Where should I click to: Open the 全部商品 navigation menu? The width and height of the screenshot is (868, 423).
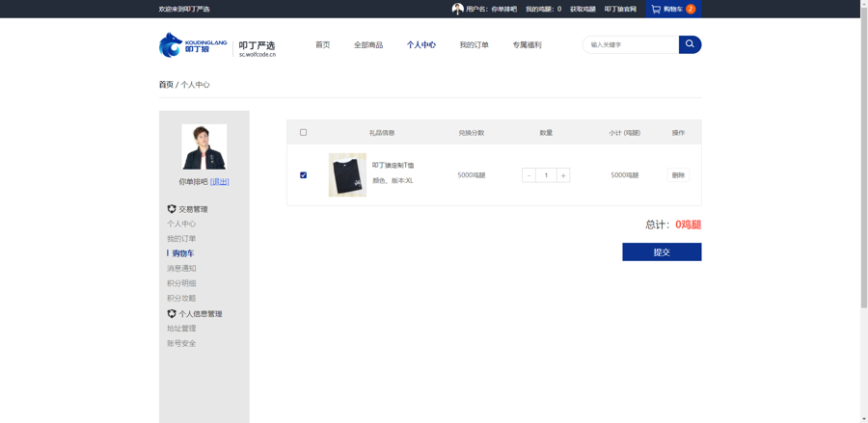click(x=368, y=45)
